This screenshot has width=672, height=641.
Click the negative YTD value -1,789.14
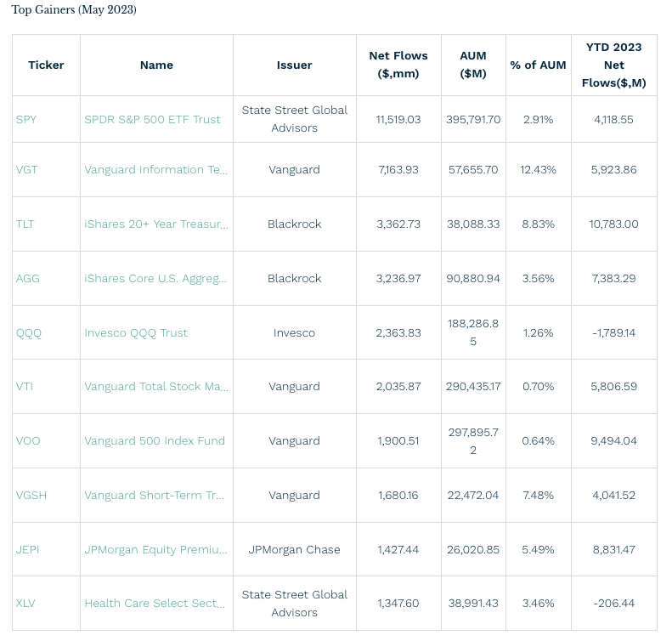click(x=613, y=333)
